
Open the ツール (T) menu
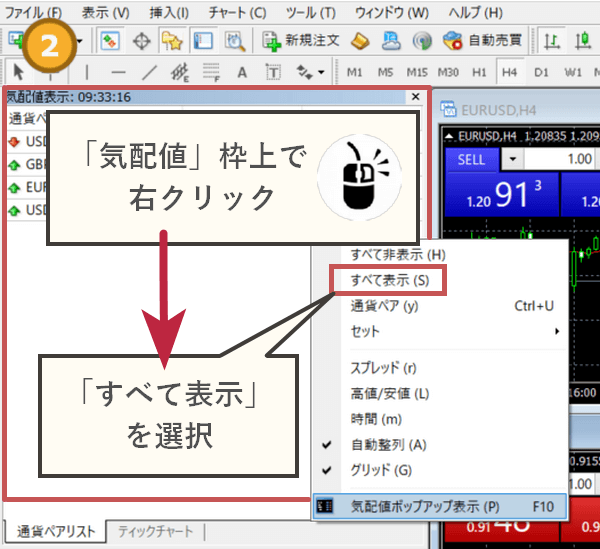pos(311,13)
